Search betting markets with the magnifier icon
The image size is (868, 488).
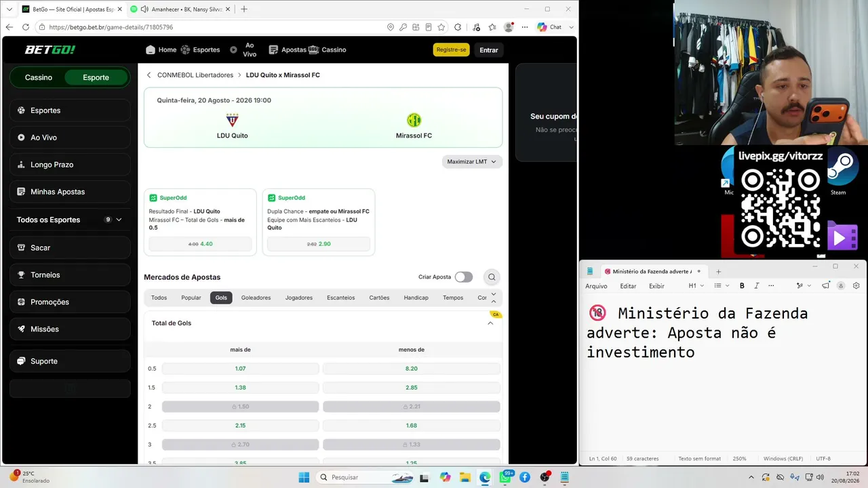point(492,277)
